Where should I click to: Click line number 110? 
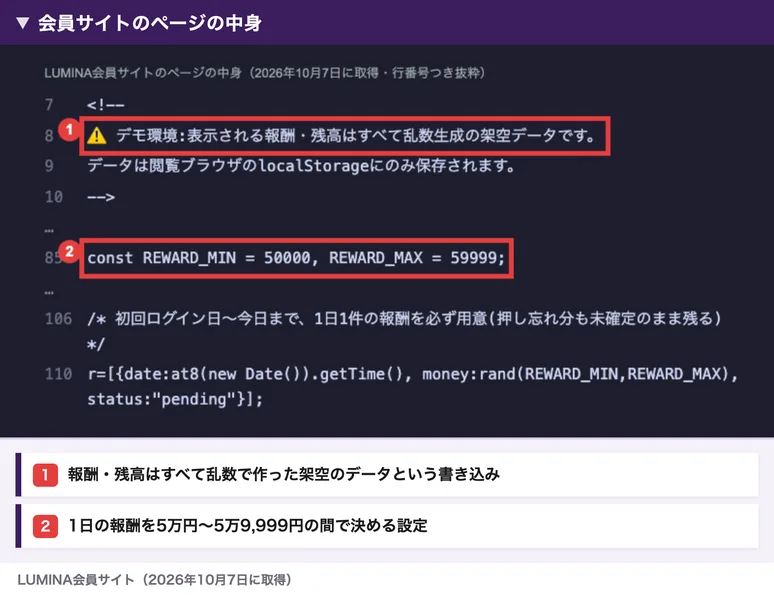pyautogui.click(x=58, y=374)
